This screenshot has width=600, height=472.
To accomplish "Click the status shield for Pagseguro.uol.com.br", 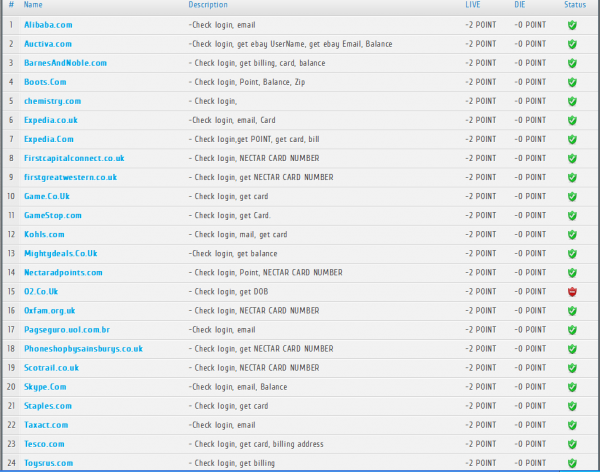I will [x=572, y=330].
